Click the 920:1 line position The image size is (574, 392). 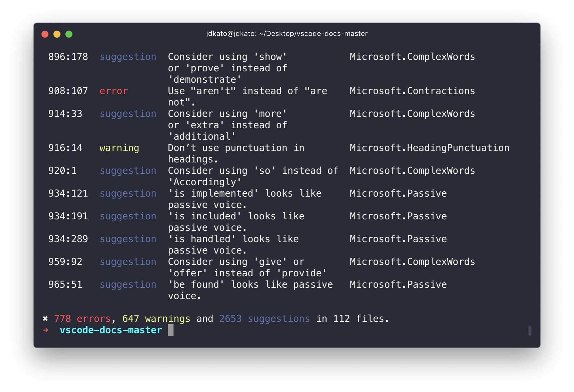62,171
